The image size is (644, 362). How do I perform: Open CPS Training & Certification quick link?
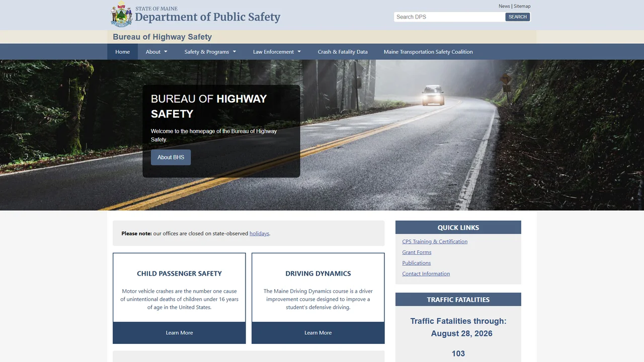pyautogui.click(x=435, y=241)
